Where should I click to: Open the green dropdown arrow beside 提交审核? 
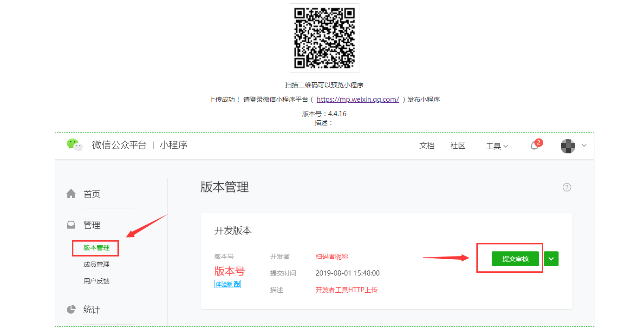click(551, 259)
